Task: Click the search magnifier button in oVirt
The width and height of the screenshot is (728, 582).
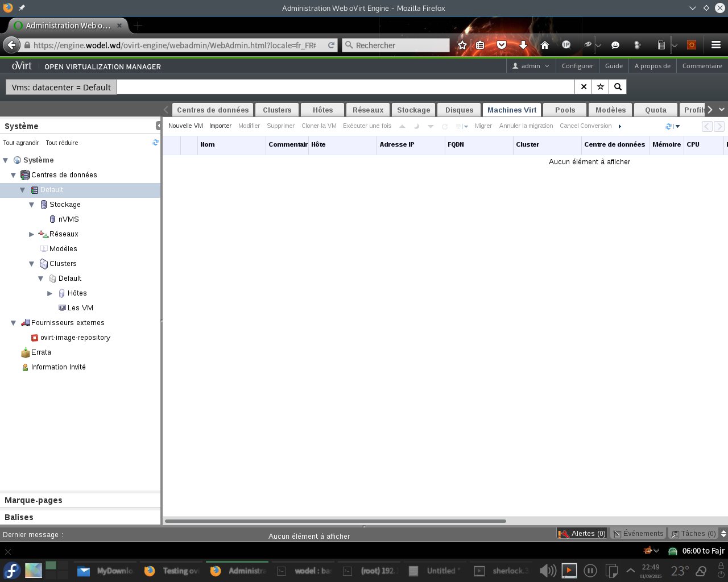Action: [x=618, y=87]
